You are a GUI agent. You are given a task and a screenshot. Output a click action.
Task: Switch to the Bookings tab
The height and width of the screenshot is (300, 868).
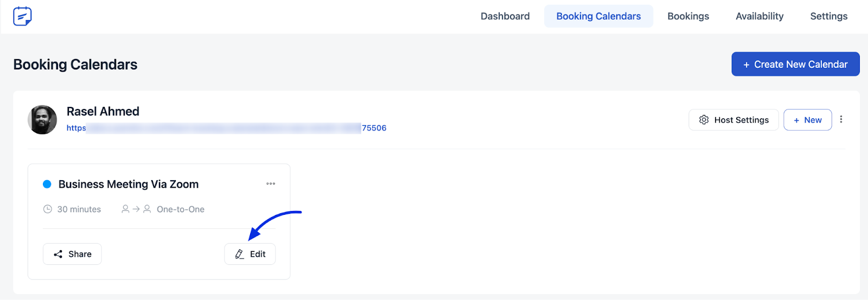coord(688,16)
